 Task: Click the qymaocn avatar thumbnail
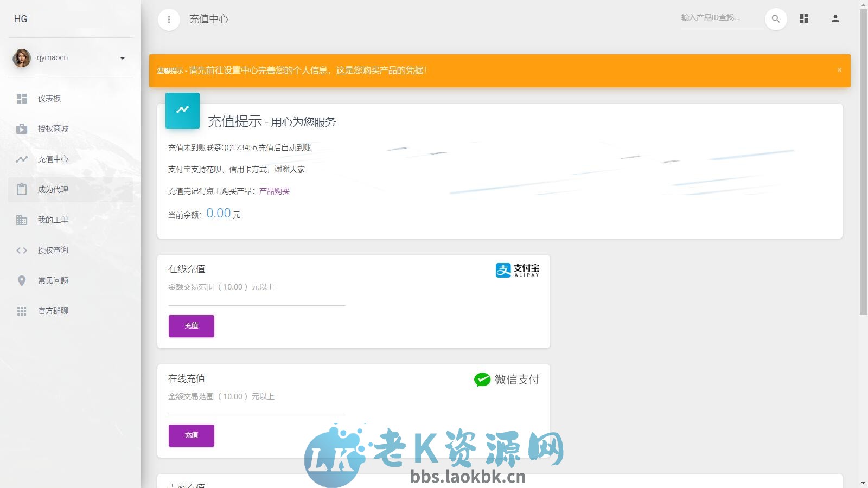click(x=22, y=57)
